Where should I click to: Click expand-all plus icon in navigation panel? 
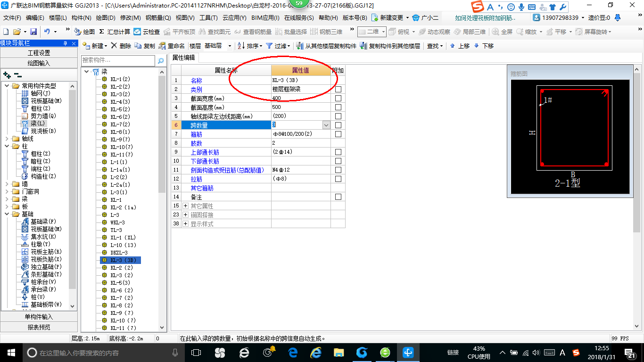click(x=7, y=75)
